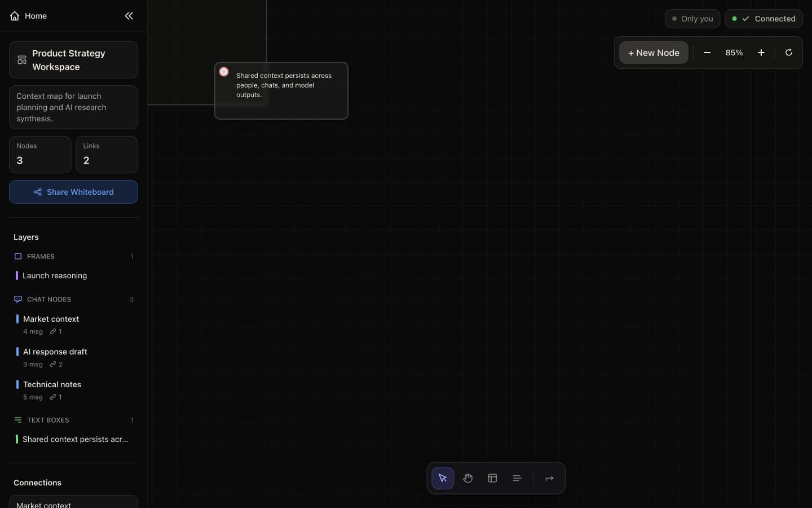Click the Chat Nodes speech bubble icon

18,299
